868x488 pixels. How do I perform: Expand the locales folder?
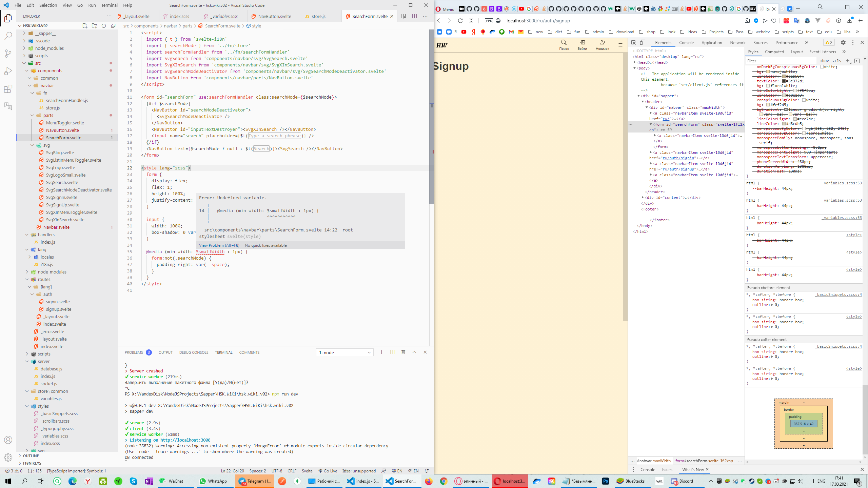point(30,257)
